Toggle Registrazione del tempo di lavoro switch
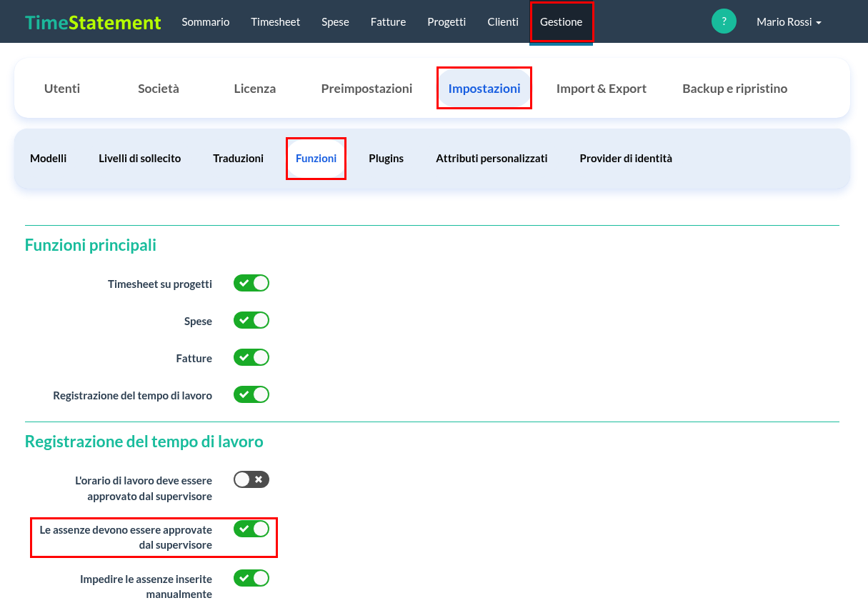 click(251, 394)
